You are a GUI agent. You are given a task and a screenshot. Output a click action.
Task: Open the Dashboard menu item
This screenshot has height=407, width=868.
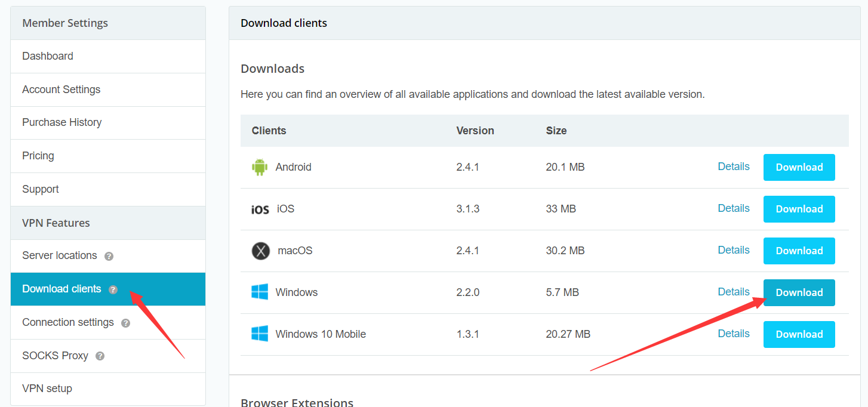tap(48, 56)
